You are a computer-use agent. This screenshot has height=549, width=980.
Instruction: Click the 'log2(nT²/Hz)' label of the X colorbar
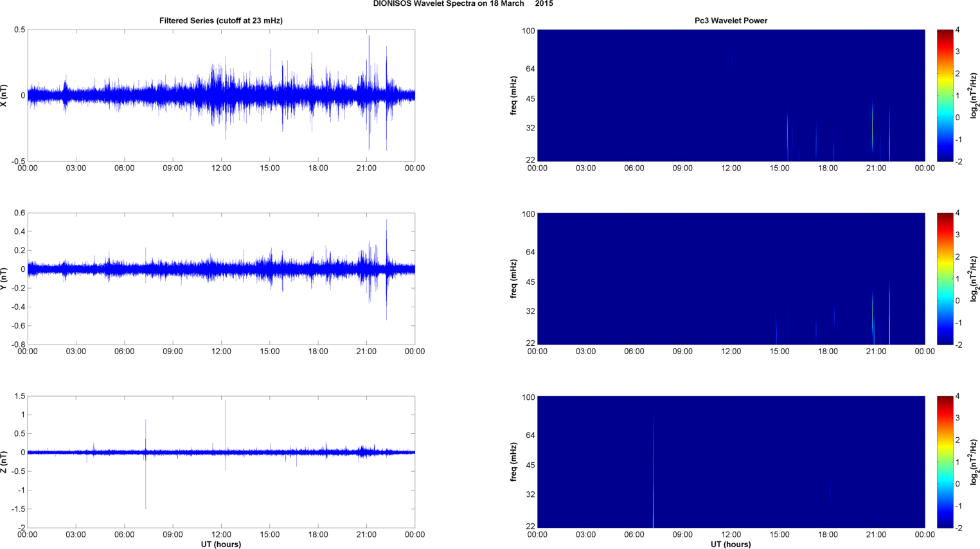point(974,95)
